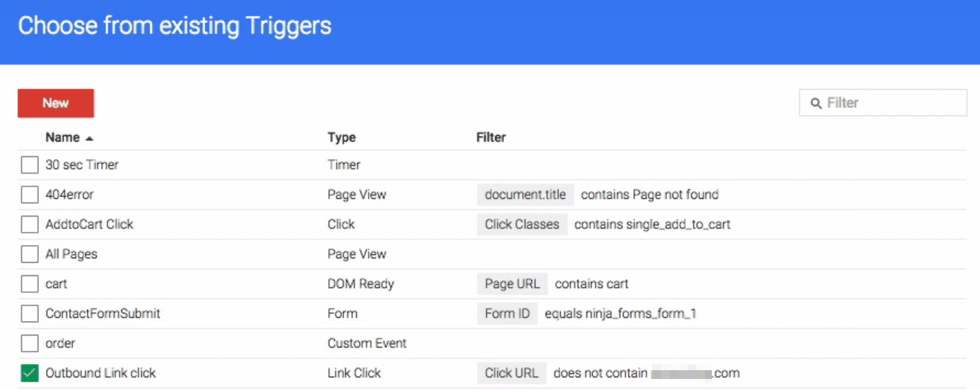Check the 30 sec Timer checkbox
This screenshot has width=980, height=390.
click(29, 165)
